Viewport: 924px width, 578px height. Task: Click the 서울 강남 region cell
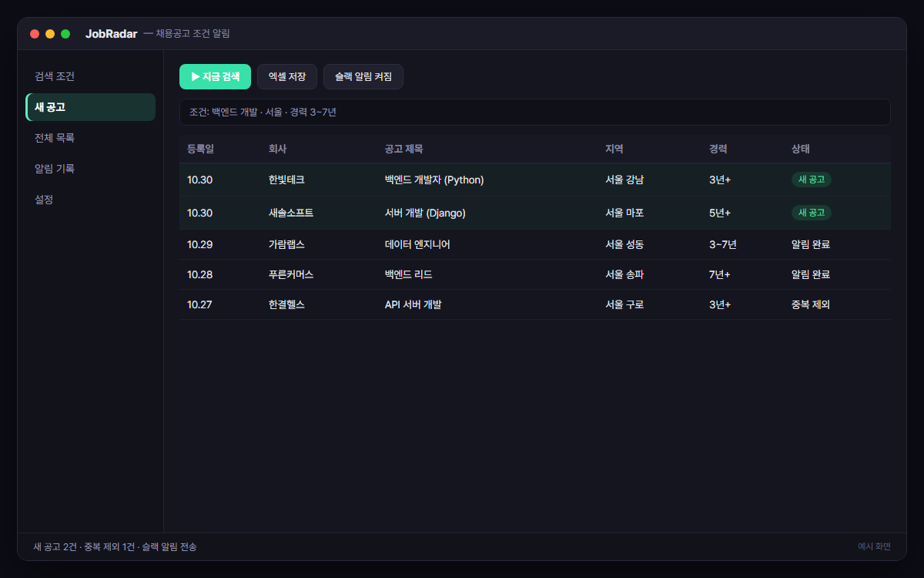click(x=624, y=180)
